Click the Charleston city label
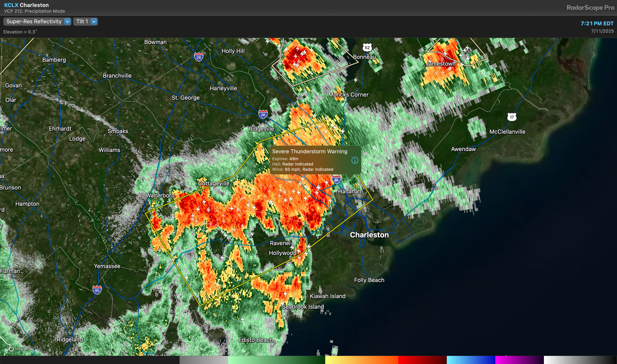The width and height of the screenshot is (617, 364). pos(369,235)
